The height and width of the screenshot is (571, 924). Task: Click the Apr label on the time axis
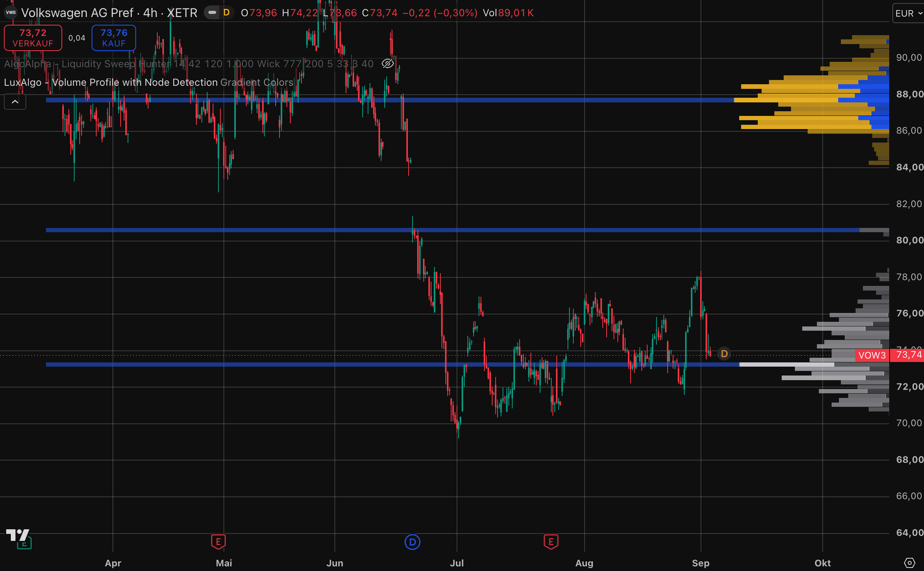[x=113, y=563]
